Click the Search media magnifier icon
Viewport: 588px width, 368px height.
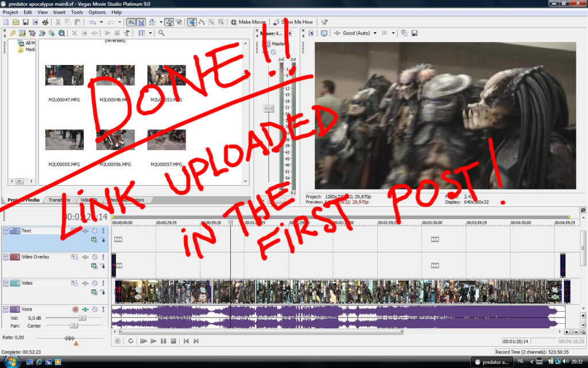[x=161, y=33]
